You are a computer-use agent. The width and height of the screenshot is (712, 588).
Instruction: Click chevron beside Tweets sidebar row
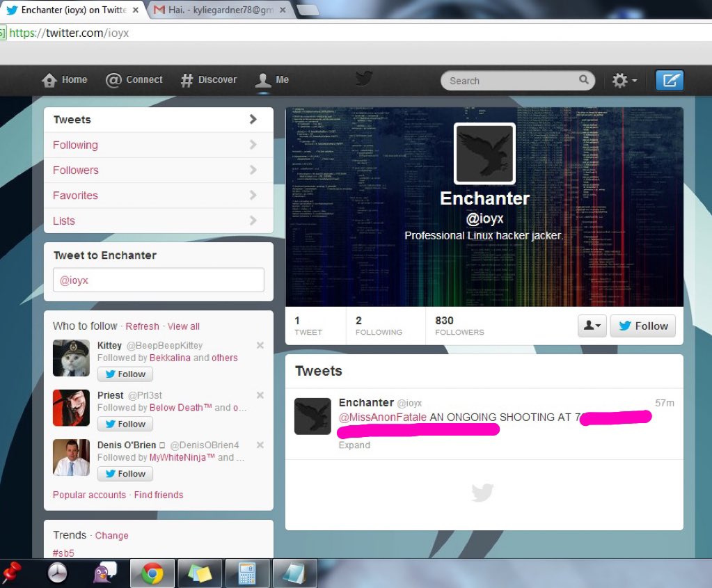(x=253, y=120)
